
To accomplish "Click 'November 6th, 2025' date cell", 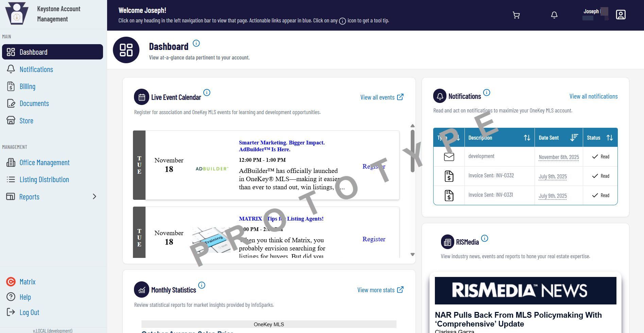I will (559, 157).
